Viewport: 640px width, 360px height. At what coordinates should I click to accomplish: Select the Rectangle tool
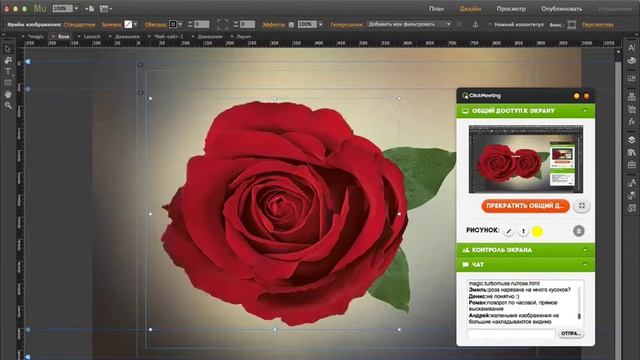pos(8,82)
